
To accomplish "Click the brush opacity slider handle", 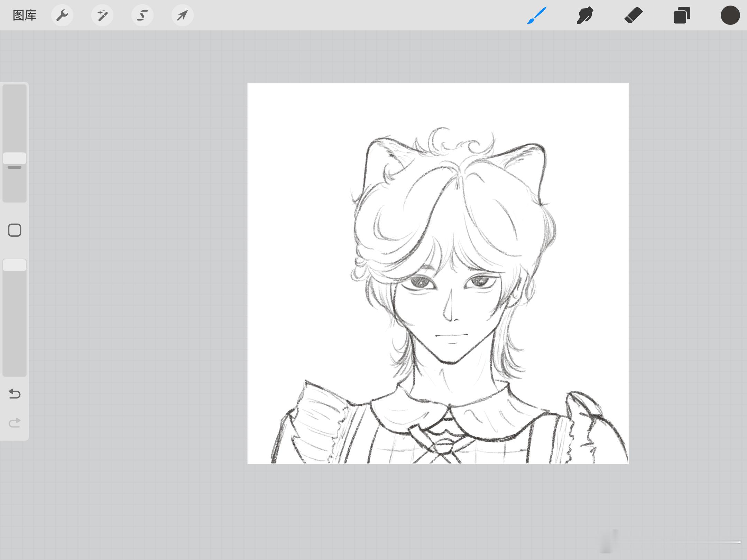I will point(15,265).
